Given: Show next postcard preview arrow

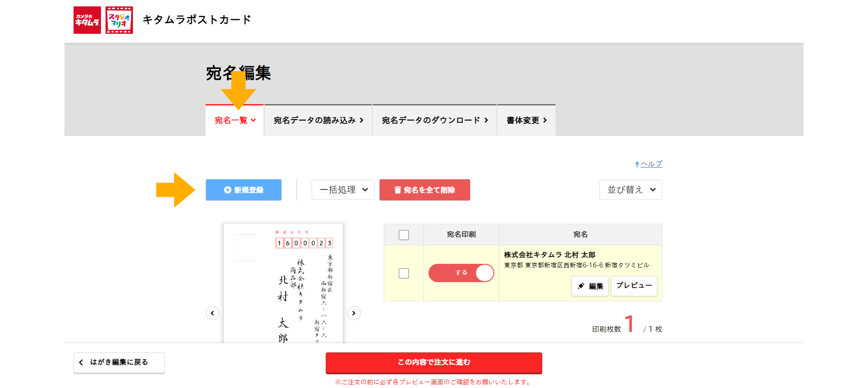Looking at the screenshot, I should tap(354, 313).
